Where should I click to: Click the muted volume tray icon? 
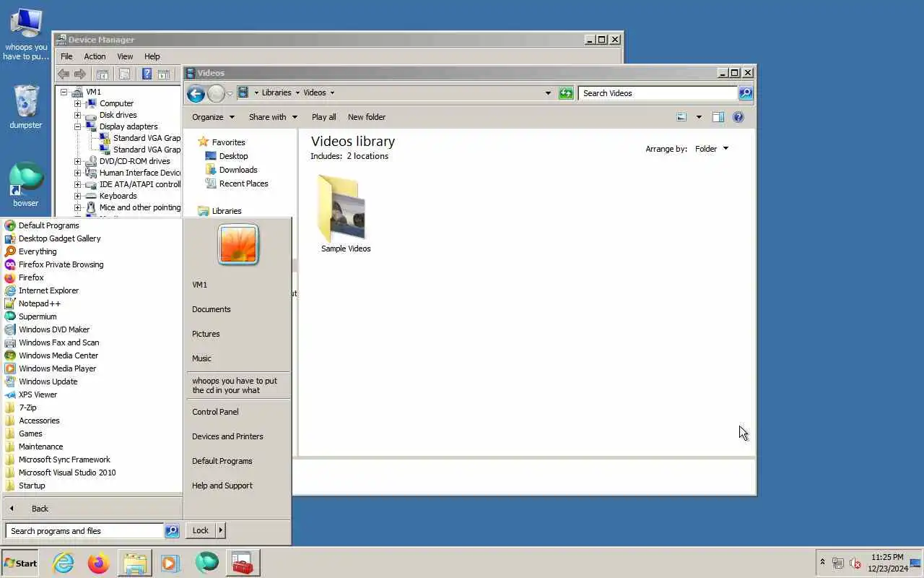pyautogui.click(x=855, y=563)
